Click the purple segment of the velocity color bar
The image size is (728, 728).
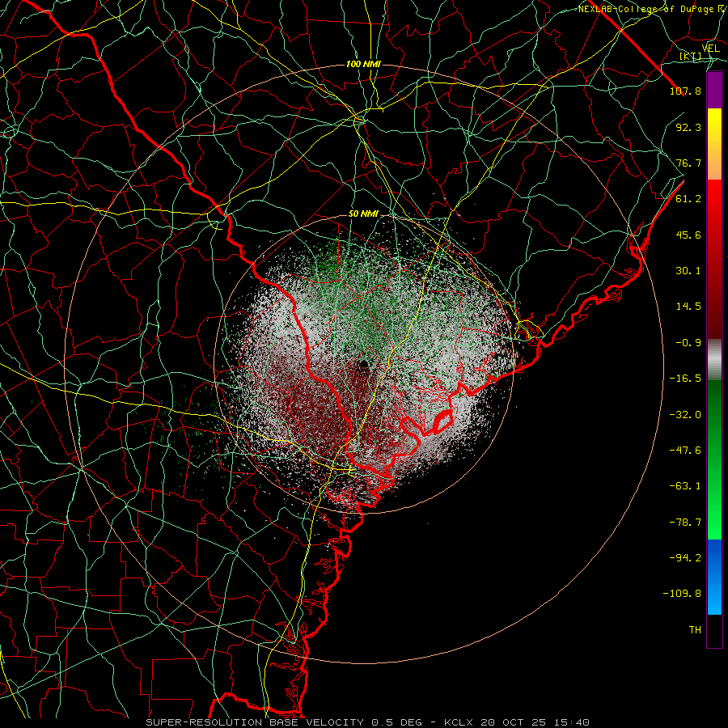click(x=714, y=90)
